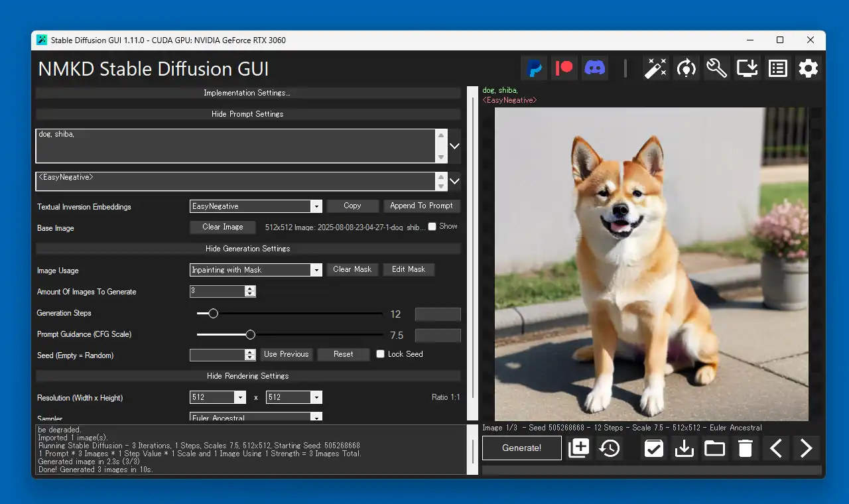Click the wrench developer tools icon
Image resolution: width=849 pixels, height=504 pixels.
pos(717,68)
